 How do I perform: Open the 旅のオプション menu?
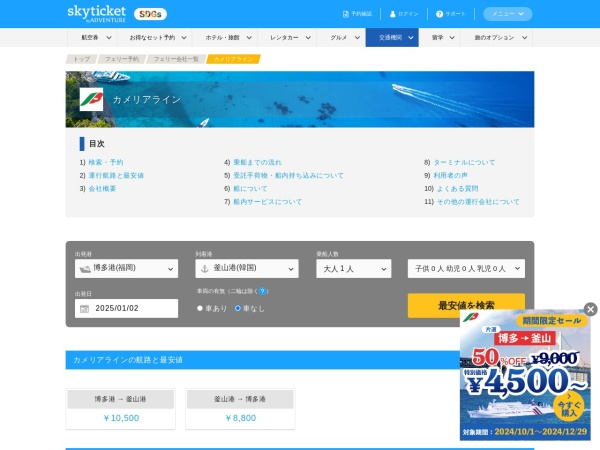(501, 38)
